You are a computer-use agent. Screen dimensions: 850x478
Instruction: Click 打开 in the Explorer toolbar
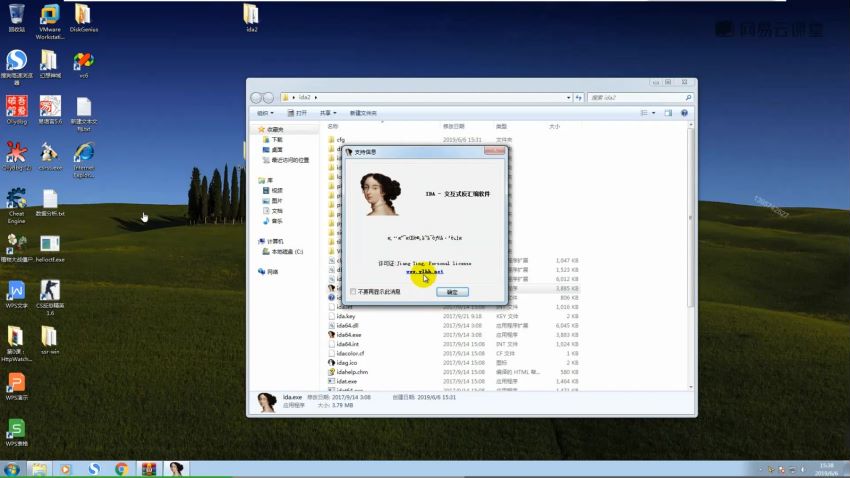click(x=297, y=113)
